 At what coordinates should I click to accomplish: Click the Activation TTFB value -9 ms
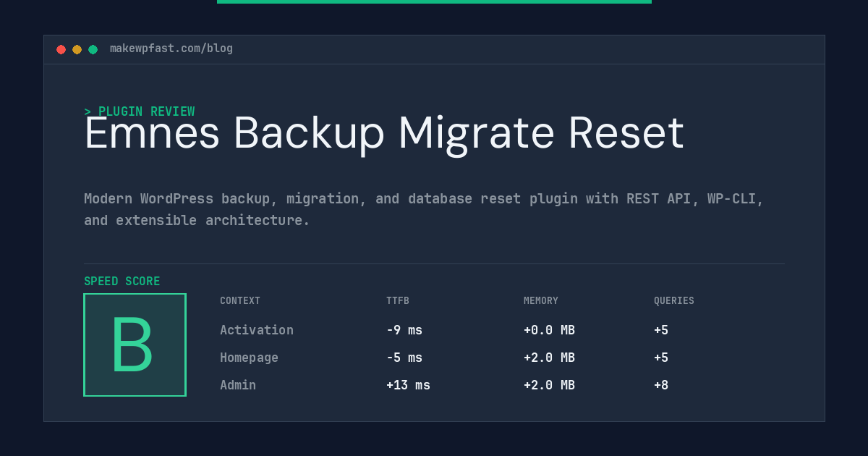[x=404, y=330]
